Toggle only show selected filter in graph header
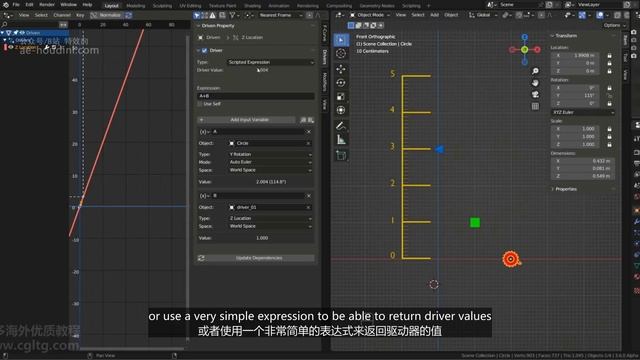640x360 pixels. (x=197, y=15)
